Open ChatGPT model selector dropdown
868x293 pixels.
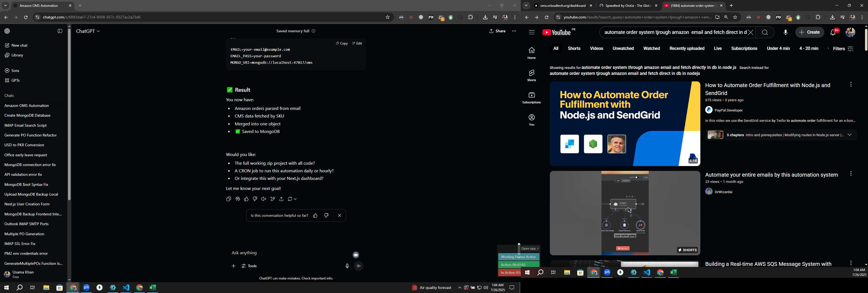click(88, 31)
